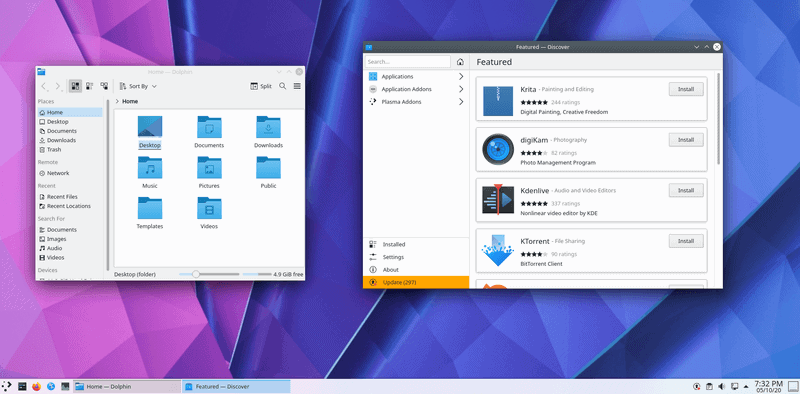This screenshot has height=394, width=800.
Task: Open Documents from Dolphin Places list
Action: click(69, 131)
